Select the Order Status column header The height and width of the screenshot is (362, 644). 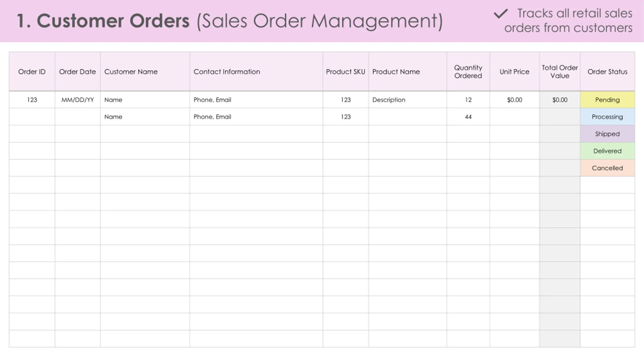608,72
